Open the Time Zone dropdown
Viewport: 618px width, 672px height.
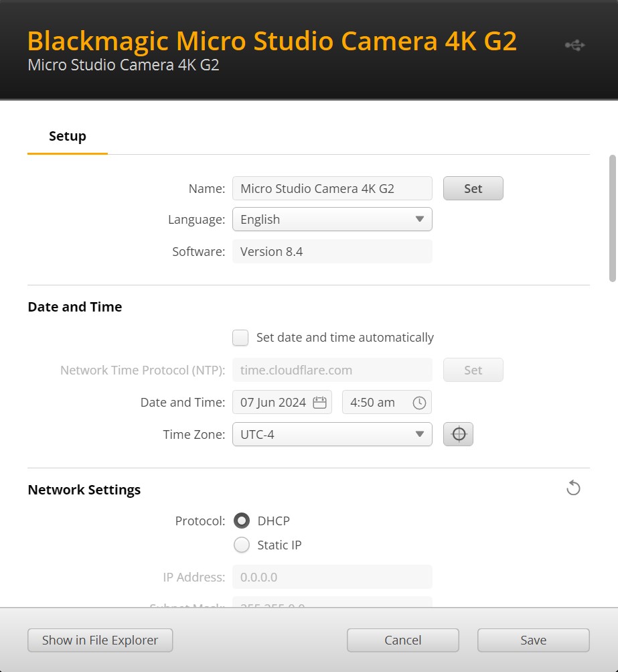pos(332,434)
